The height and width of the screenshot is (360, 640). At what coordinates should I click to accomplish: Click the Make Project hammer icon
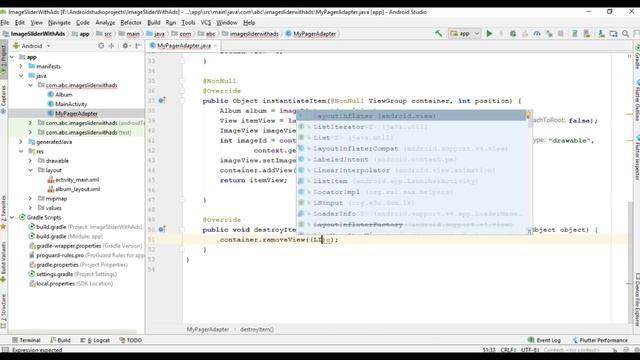click(x=438, y=33)
